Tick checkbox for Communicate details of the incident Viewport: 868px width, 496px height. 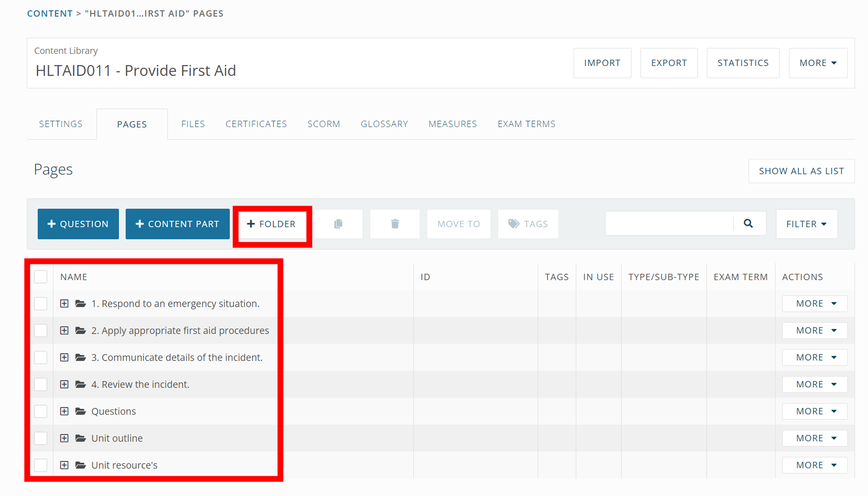coord(41,358)
